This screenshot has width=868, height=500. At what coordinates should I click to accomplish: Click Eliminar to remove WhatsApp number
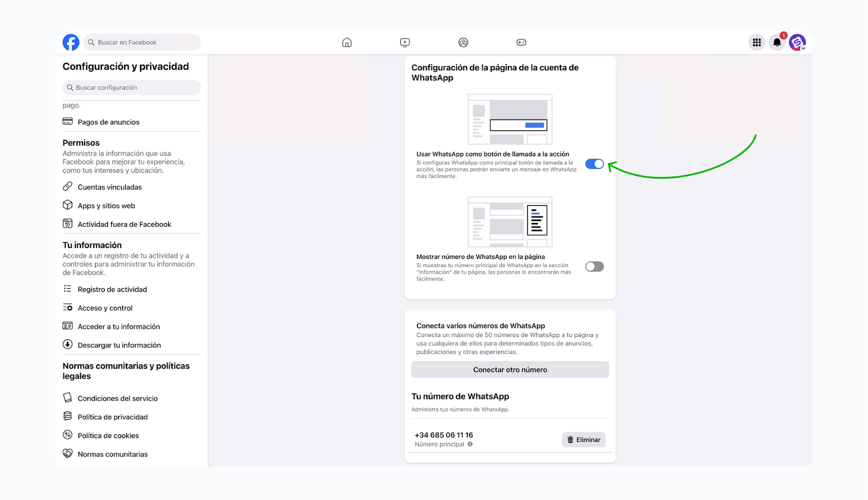[x=584, y=440]
